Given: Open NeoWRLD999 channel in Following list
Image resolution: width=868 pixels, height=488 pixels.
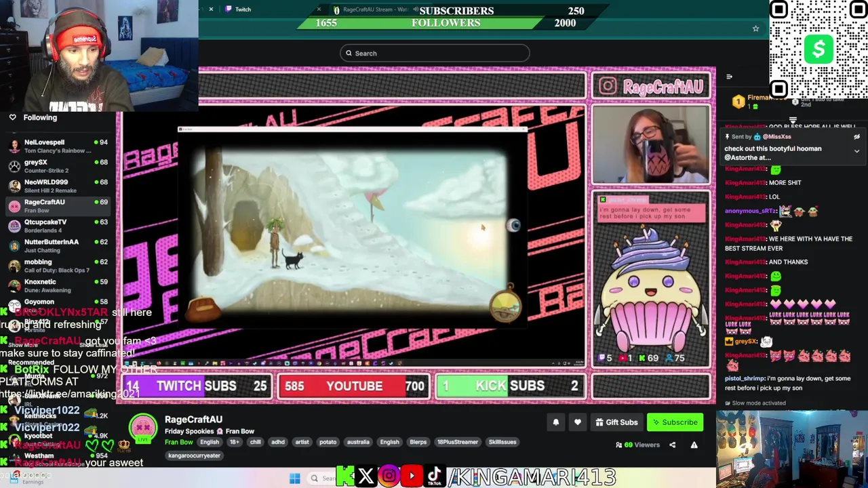Looking at the screenshot, I should [x=58, y=186].
